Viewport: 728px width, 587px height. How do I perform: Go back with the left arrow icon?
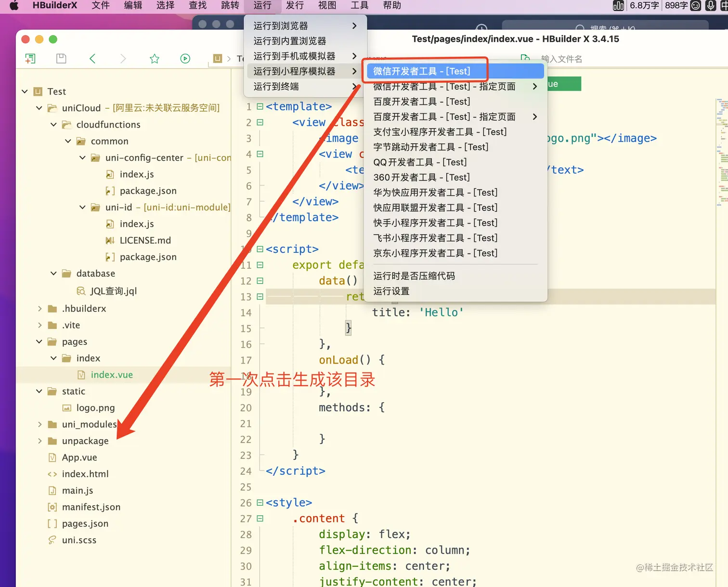click(92, 59)
